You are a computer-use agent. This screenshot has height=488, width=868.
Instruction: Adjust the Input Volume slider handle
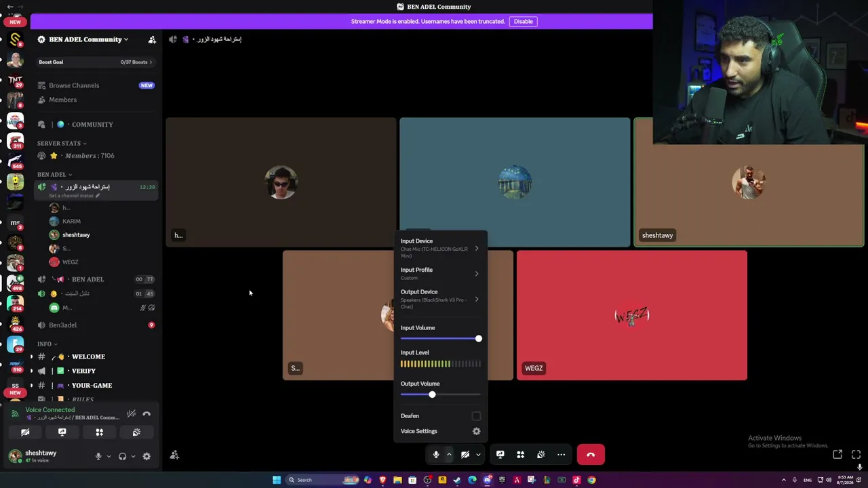click(x=478, y=338)
